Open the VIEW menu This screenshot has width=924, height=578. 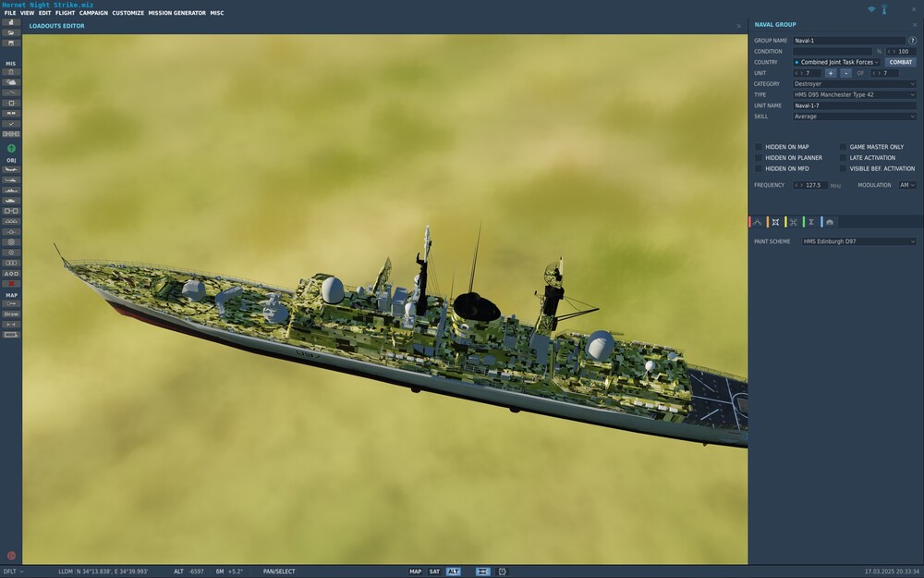(x=27, y=13)
